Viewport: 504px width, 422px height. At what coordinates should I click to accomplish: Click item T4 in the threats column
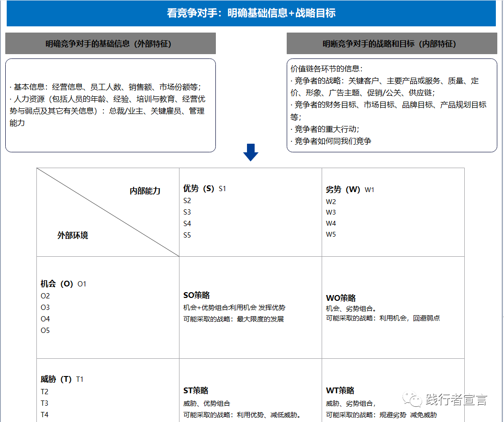(x=44, y=415)
